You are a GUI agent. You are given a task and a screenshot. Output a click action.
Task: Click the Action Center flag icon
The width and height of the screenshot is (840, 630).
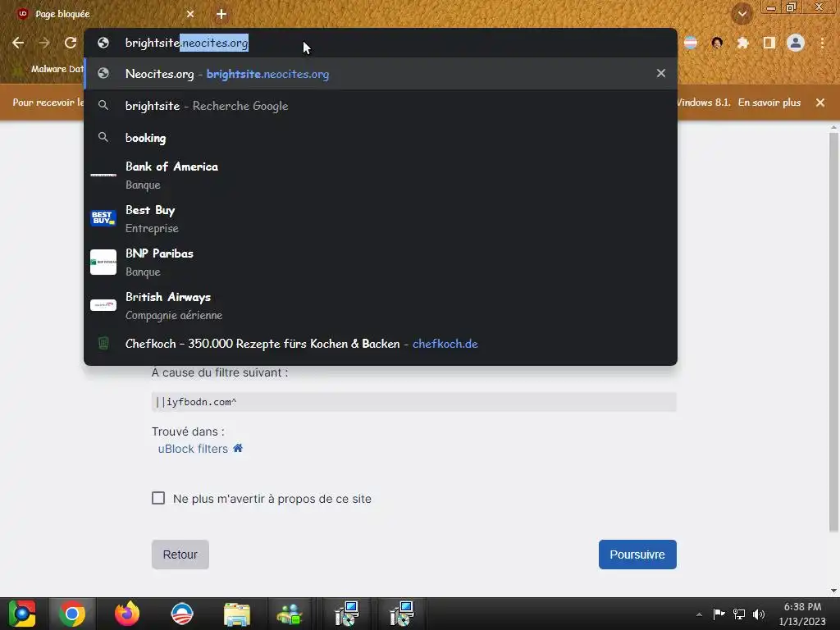click(719, 614)
